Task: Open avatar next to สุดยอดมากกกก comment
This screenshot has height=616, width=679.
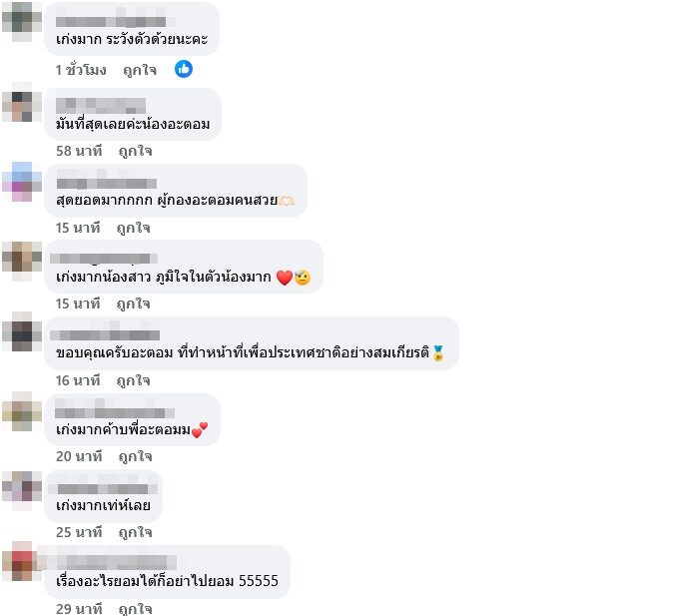Action: click(22, 182)
